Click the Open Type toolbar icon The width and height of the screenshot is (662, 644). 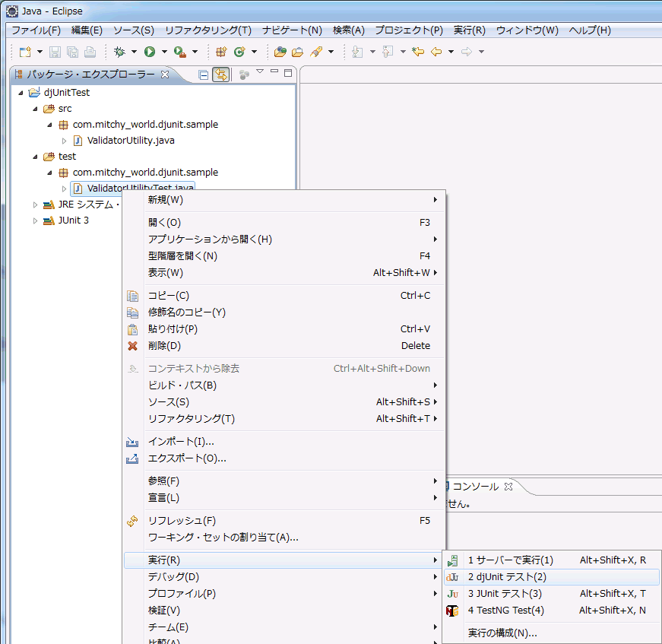click(280, 52)
